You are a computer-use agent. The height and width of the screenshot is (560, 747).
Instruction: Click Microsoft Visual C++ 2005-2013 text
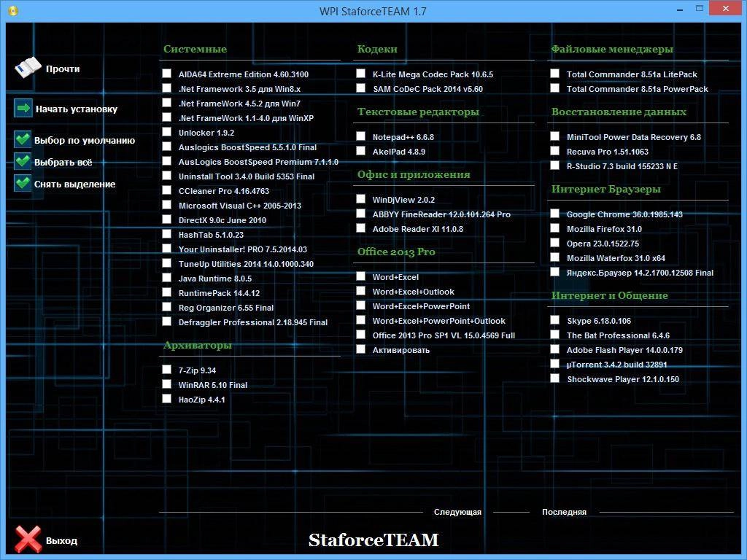[239, 206]
